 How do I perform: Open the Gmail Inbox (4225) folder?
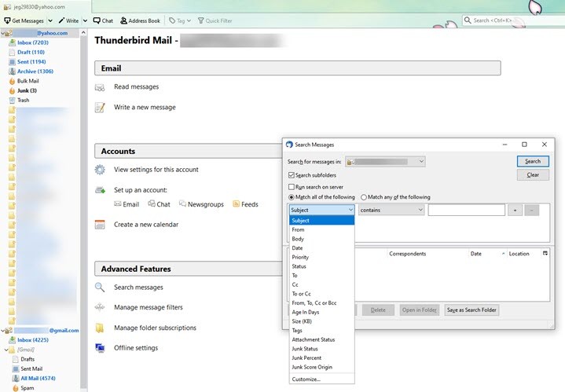coord(33,339)
